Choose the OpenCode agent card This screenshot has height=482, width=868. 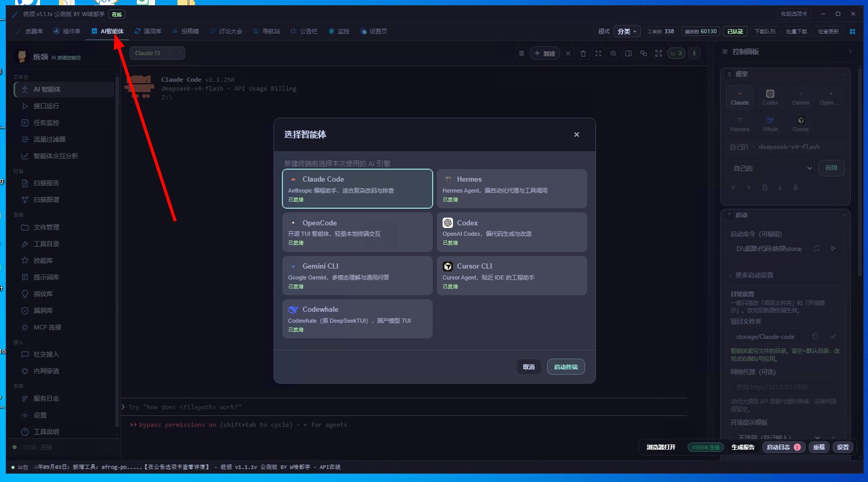(x=357, y=232)
